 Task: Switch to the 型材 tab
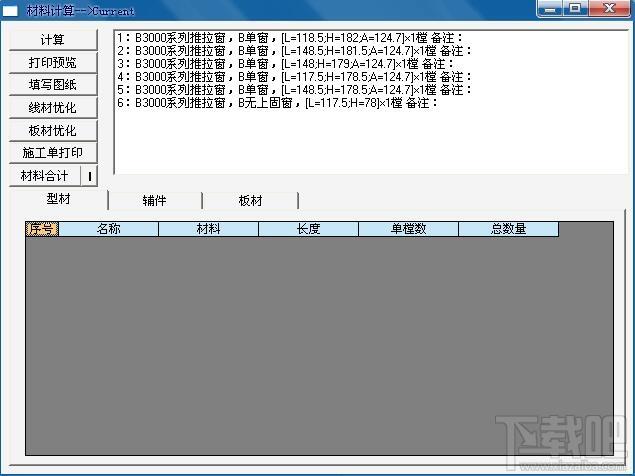tap(58, 199)
